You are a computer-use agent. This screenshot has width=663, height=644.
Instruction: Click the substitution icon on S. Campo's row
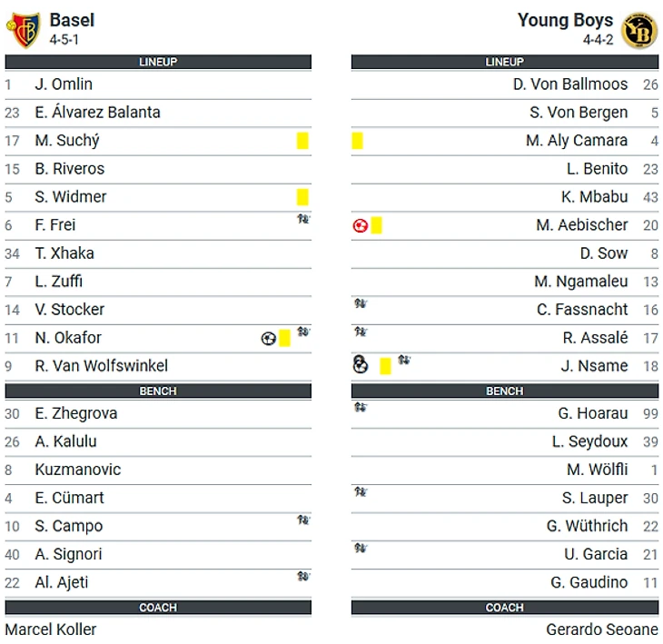[303, 520]
